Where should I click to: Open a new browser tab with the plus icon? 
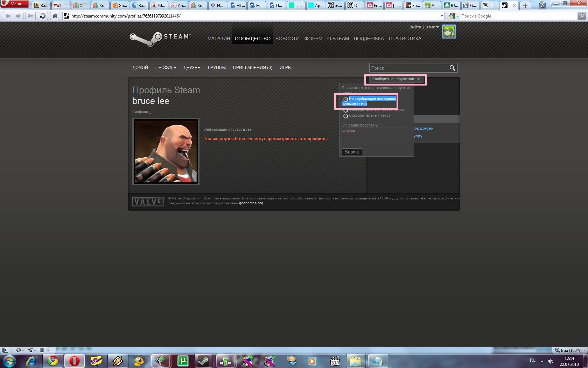click(x=525, y=5)
